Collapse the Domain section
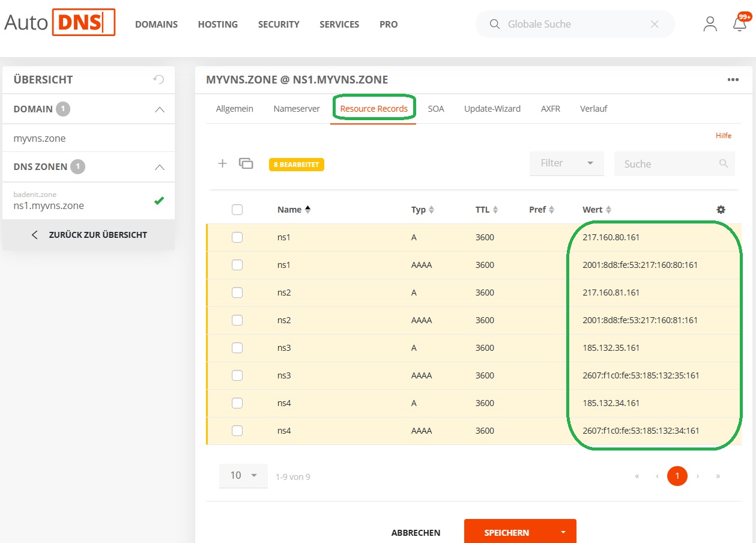Image resolution: width=756 pixels, height=543 pixels. tap(159, 109)
